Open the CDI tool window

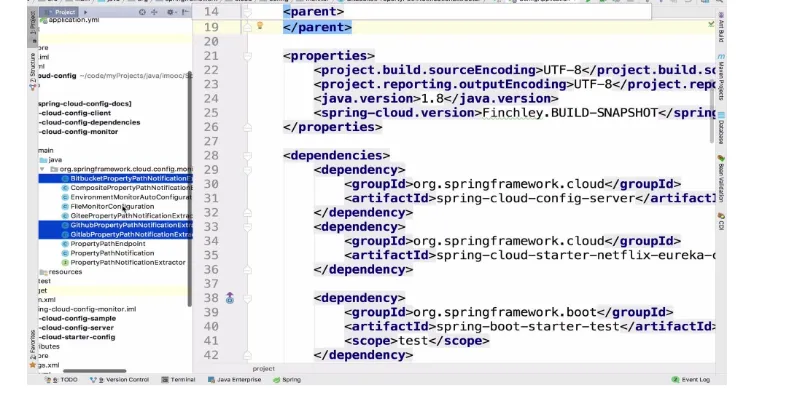(721, 221)
